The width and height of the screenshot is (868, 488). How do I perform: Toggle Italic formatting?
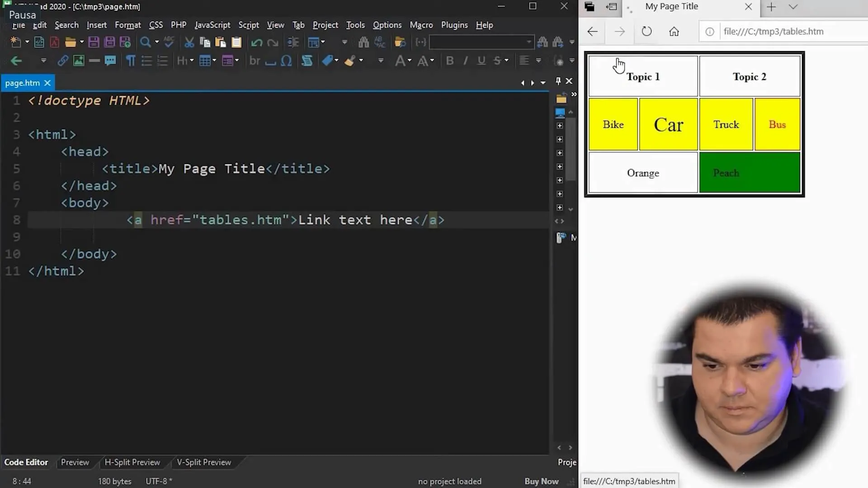click(x=465, y=61)
